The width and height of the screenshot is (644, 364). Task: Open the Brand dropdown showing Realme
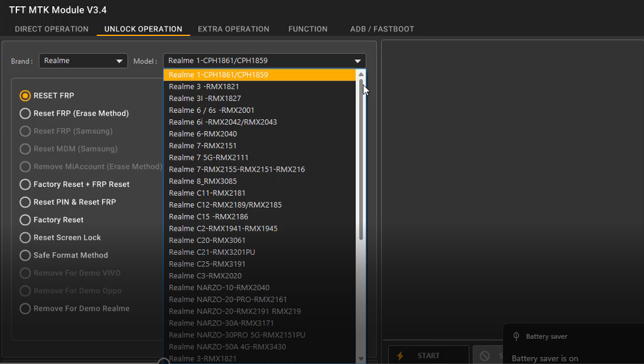pyautogui.click(x=83, y=61)
